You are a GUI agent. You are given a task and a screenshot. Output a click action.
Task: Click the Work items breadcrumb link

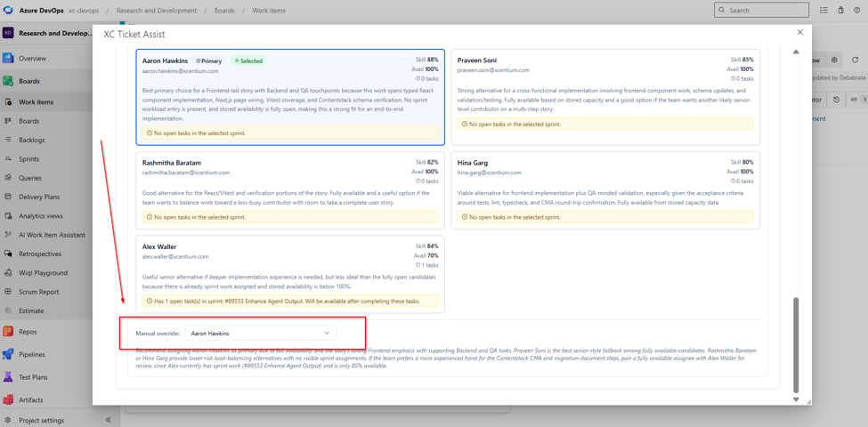point(269,11)
